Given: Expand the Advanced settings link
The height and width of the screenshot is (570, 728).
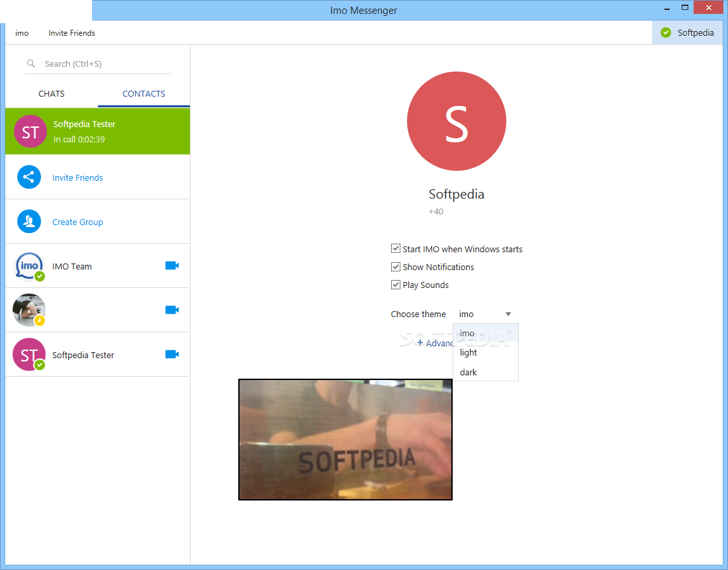Looking at the screenshot, I should 435,343.
